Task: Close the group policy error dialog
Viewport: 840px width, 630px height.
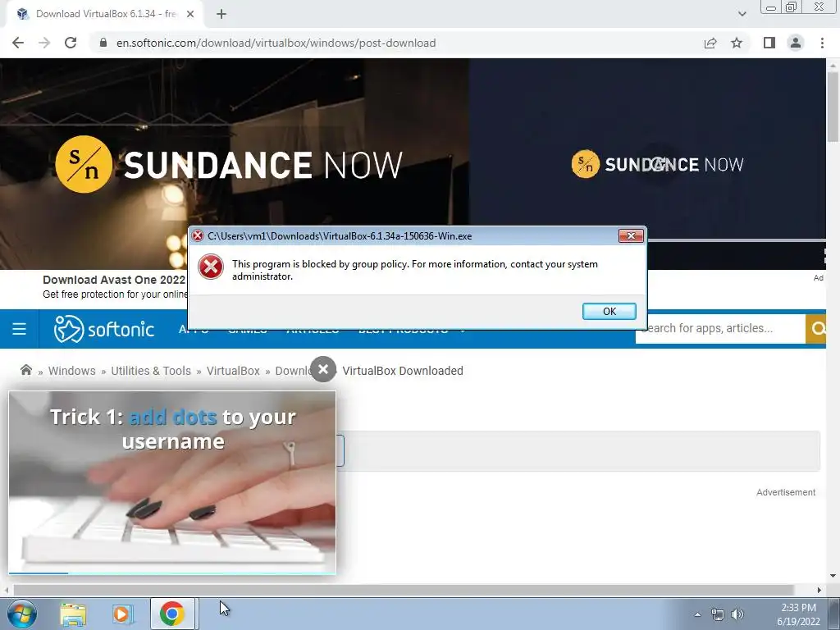Action: pyautogui.click(x=631, y=235)
